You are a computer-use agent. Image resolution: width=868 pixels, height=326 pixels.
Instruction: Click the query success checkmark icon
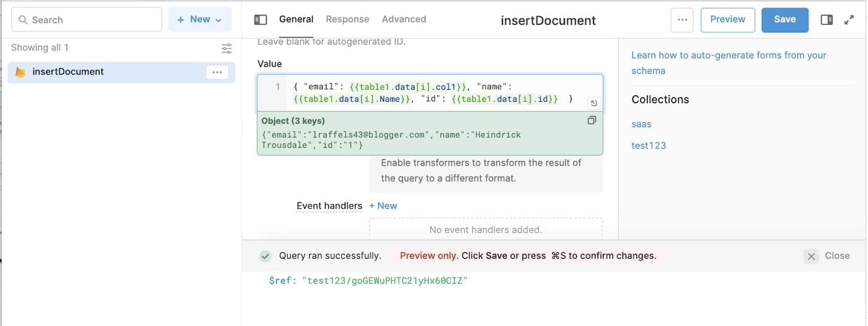coord(265,256)
